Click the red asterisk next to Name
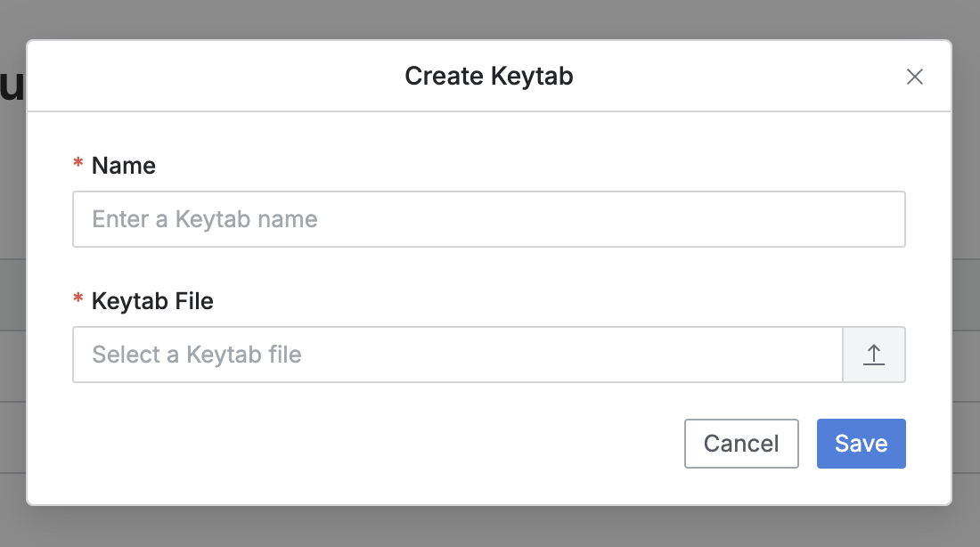 click(78, 166)
